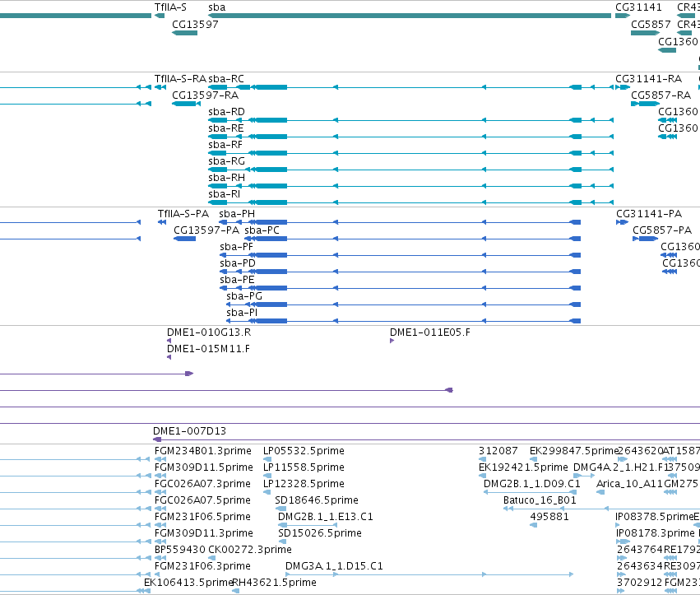This screenshot has width=700, height=595.
Task: Select the Batuco_16_B01 feature
Action: [x=601, y=509]
